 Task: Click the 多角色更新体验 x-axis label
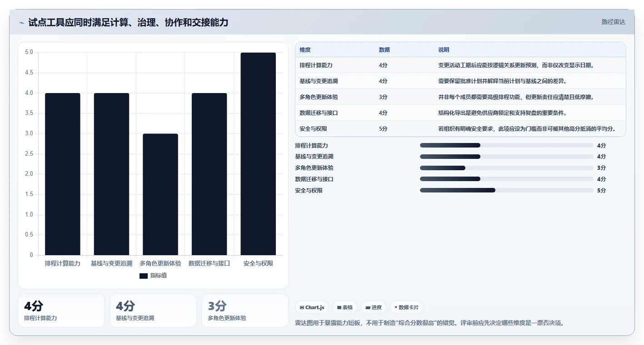[x=160, y=263]
